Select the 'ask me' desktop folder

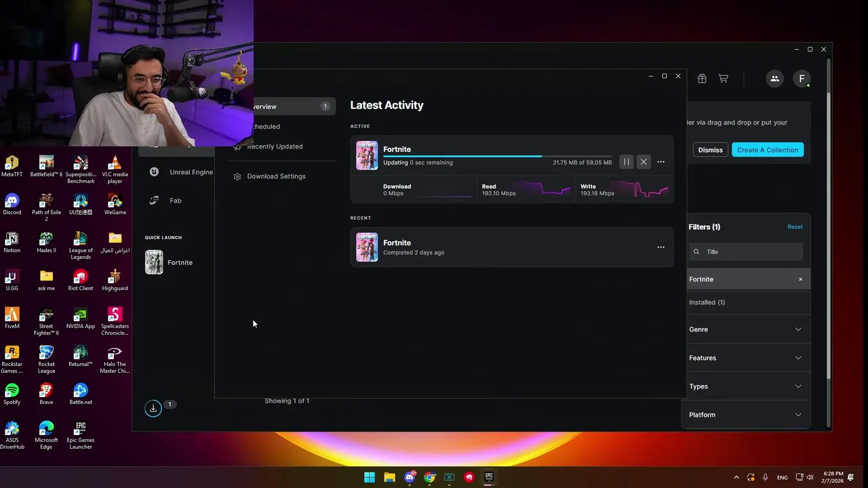pos(46,280)
